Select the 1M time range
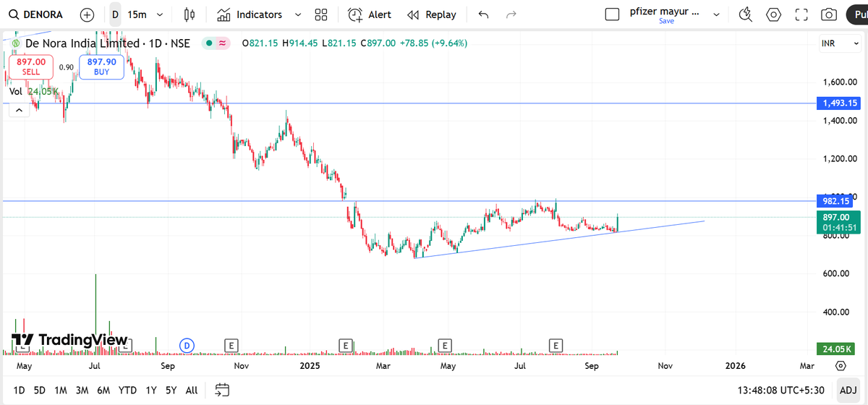This screenshot has width=868, height=405. tap(61, 390)
